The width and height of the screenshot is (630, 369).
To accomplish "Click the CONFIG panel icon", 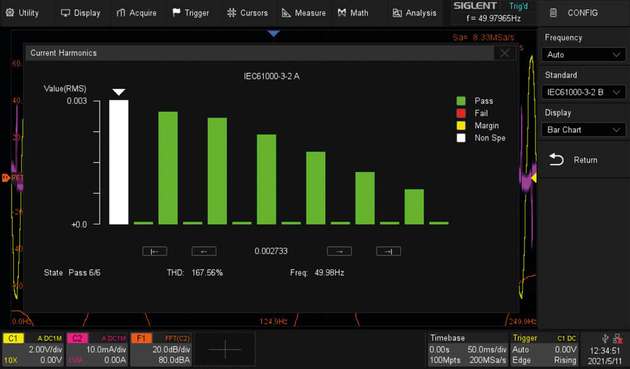I will [x=553, y=13].
